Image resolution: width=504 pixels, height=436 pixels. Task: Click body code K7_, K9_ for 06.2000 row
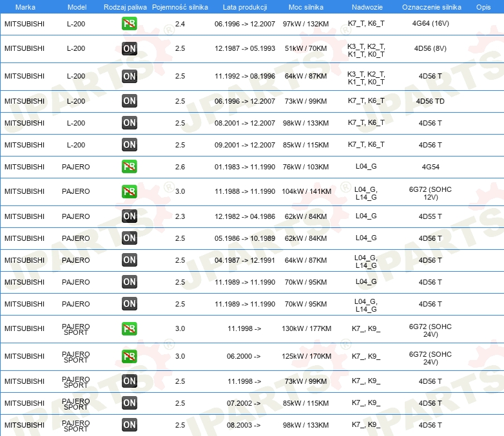tap(366, 356)
